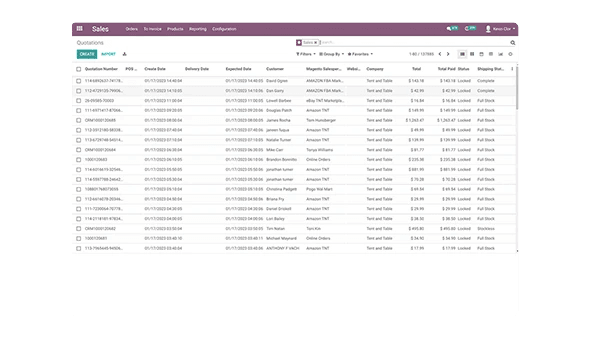The width and height of the screenshot is (590, 360).
Task: Toggle the select-all checkbox in header
Action: 78,69
